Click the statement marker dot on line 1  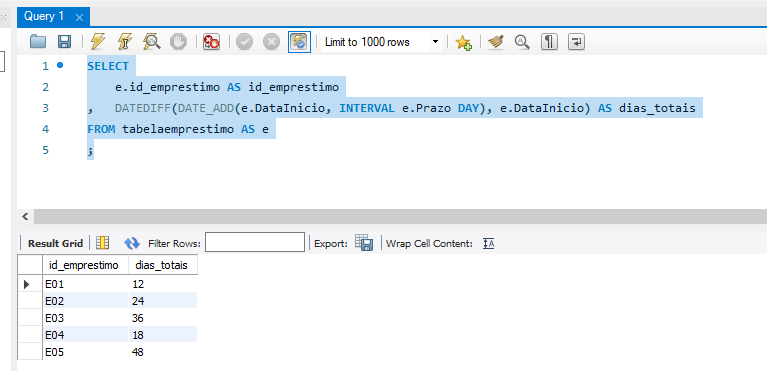point(60,65)
